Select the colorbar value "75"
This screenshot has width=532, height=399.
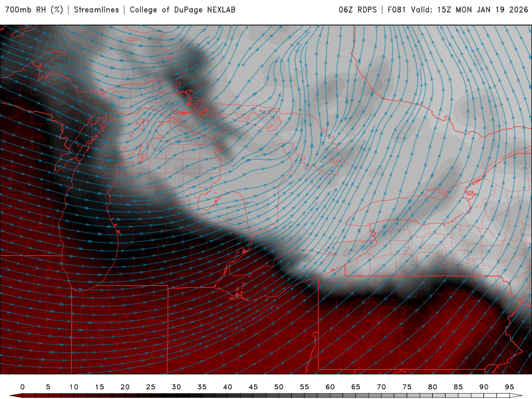point(407,387)
